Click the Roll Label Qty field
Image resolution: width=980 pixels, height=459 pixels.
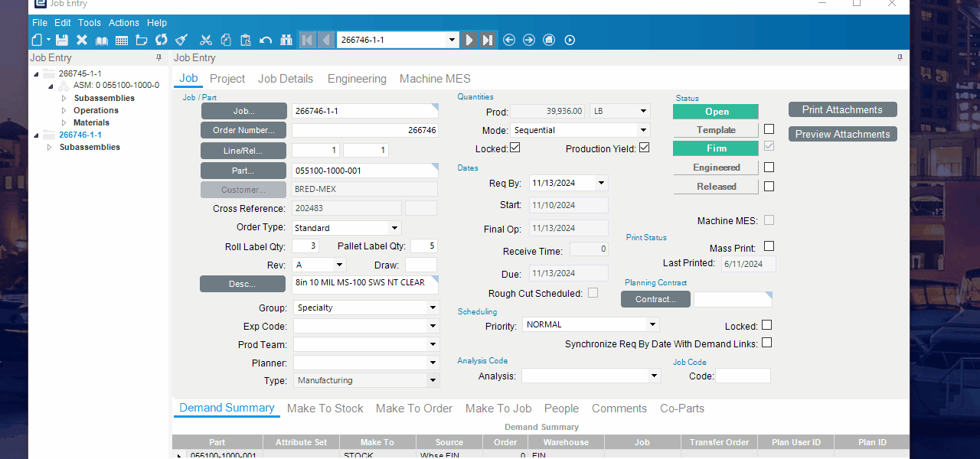[305, 246]
